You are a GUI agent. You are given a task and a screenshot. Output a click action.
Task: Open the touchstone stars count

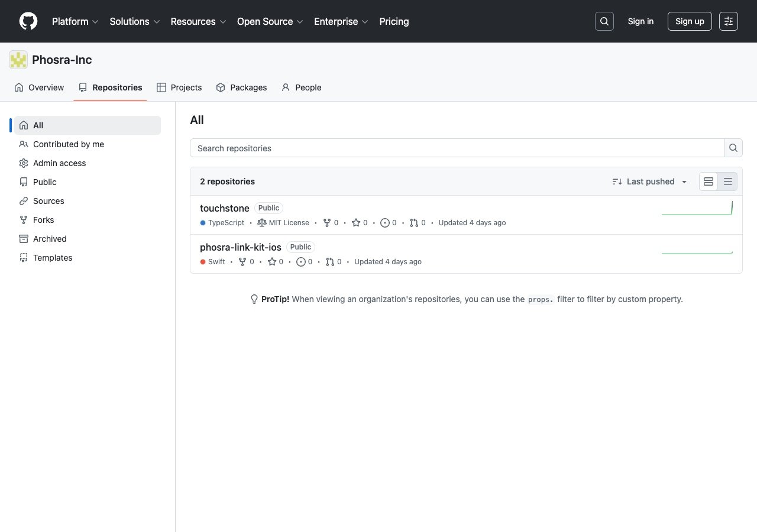pos(360,223)
